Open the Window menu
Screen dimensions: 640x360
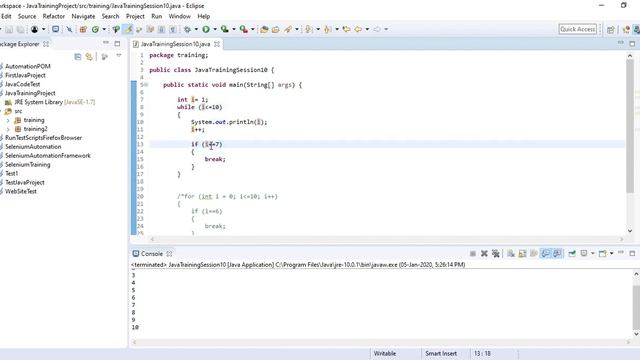180,16
